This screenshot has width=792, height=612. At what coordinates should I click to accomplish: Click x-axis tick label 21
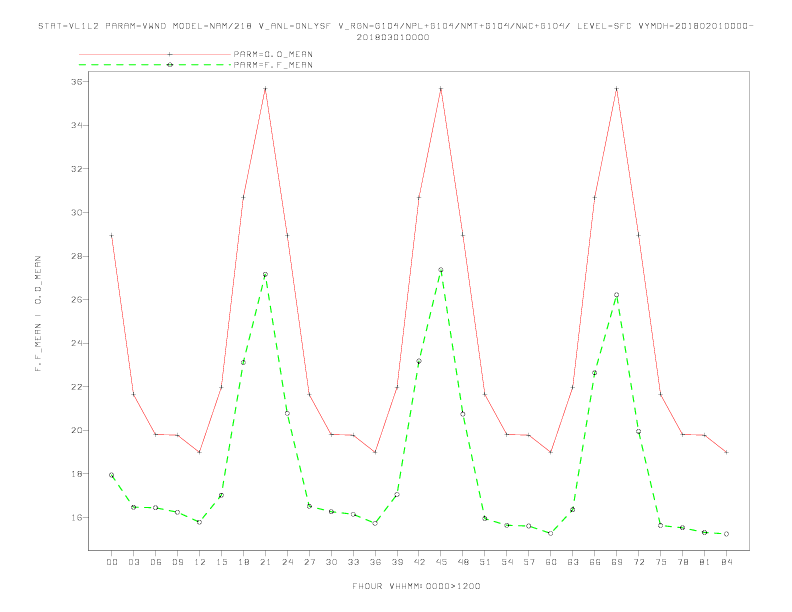coord(265,562)
